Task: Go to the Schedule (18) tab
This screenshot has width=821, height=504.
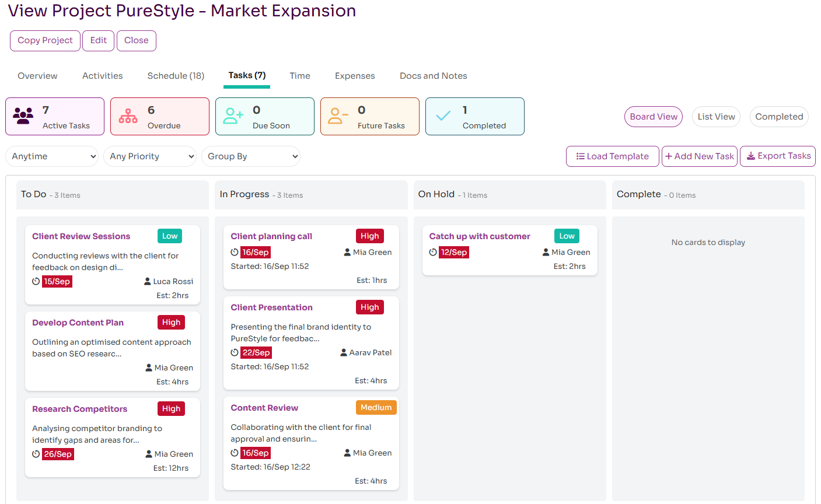Action: pyautogui.click(x=176, y=76)
